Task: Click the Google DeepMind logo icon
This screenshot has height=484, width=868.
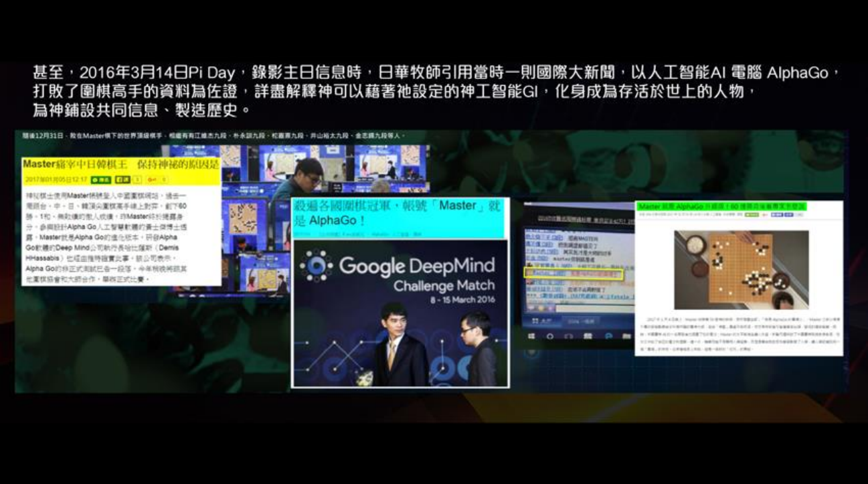Action: [x=315, y=266]
